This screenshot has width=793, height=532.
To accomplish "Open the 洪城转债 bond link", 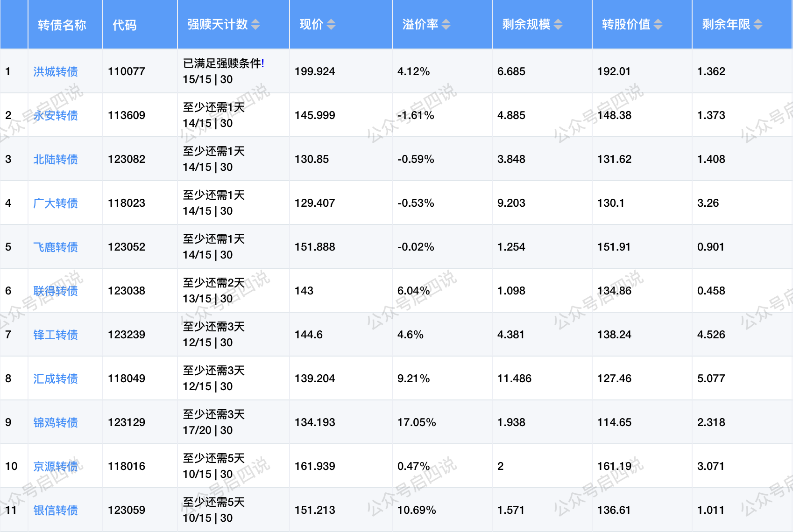I will [56, 71].
